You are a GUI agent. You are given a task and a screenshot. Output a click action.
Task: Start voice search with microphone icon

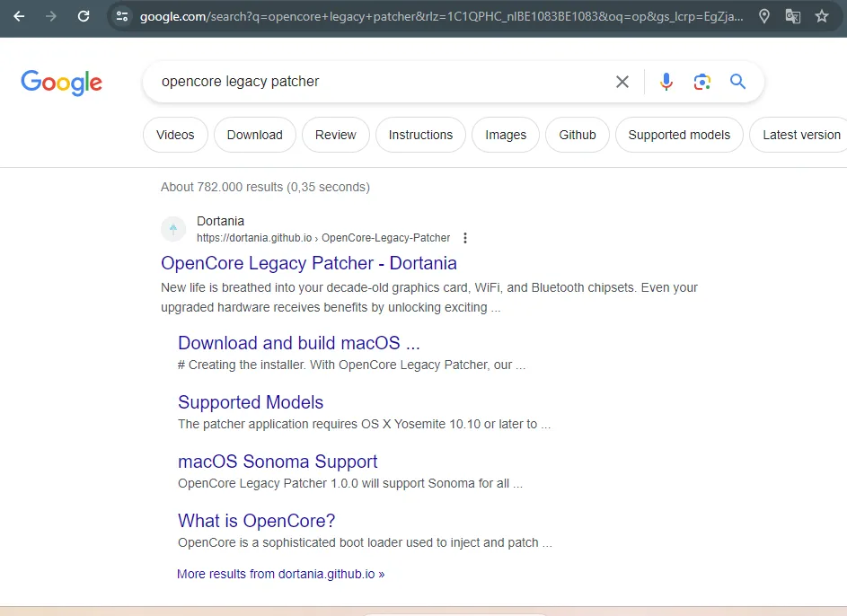[x=666, y=82]
